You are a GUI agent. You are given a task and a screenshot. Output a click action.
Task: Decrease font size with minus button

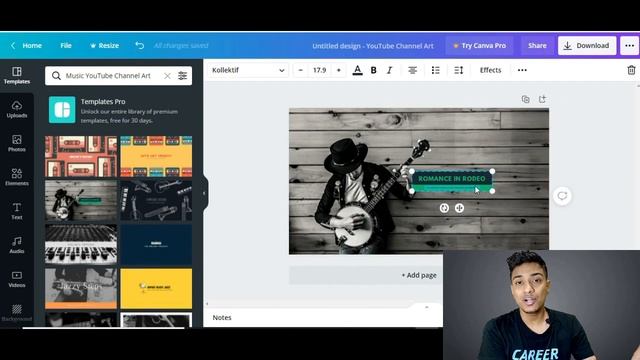pyautogui.click(x=301, y=70)
